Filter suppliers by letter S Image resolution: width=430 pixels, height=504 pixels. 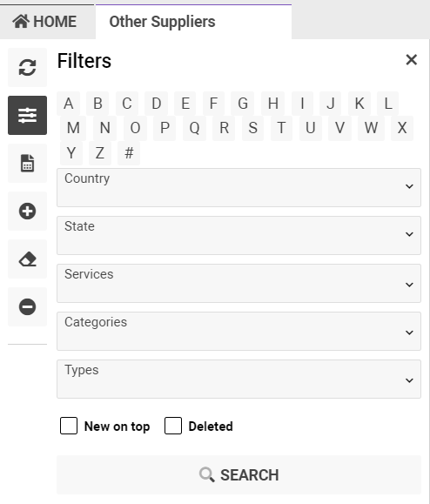(x=253, y=128)
